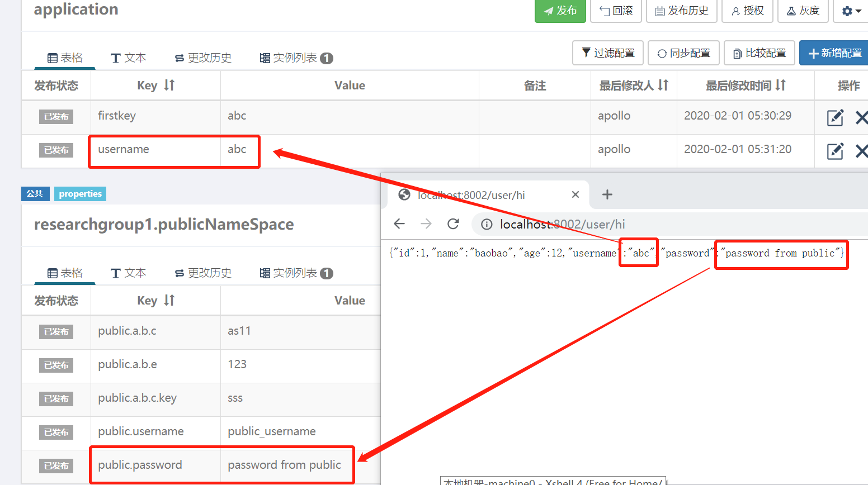Screen dimensions: 868x485
Task: Sort application table by Key column
Action: (x=169, y=85)
